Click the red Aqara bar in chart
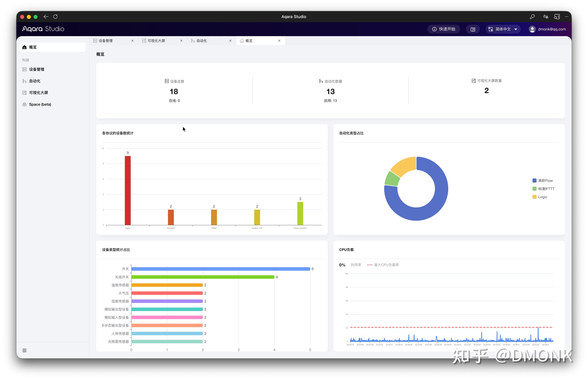The width and height of the screenshot is (588, 380). pyautogui.click(x=128, y=190)
